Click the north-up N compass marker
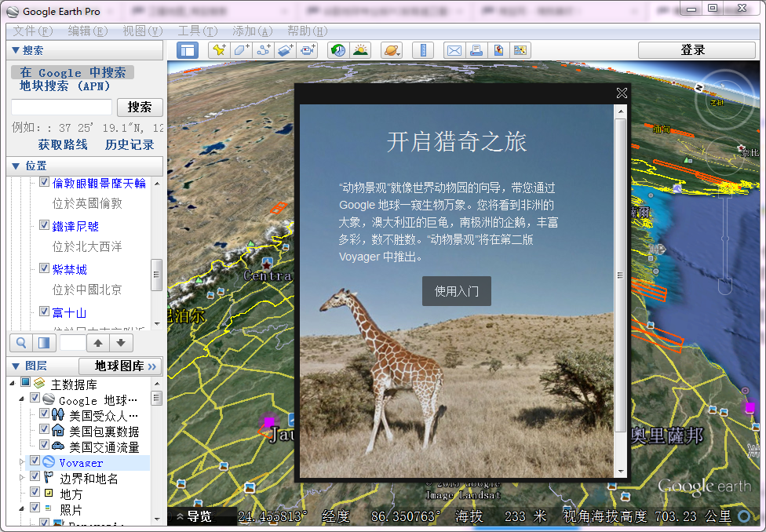Image resolution: width=766 pixels, height=532 pixels. click(699, 88)
